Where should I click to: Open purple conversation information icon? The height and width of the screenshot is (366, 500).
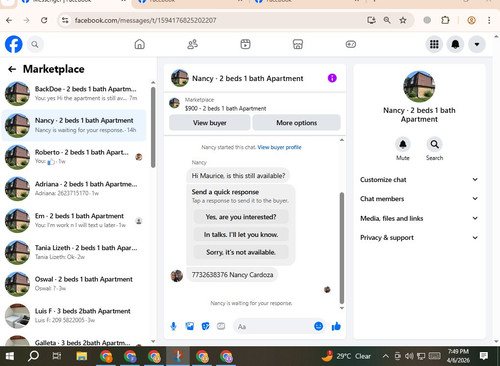[x=332, y=78]
